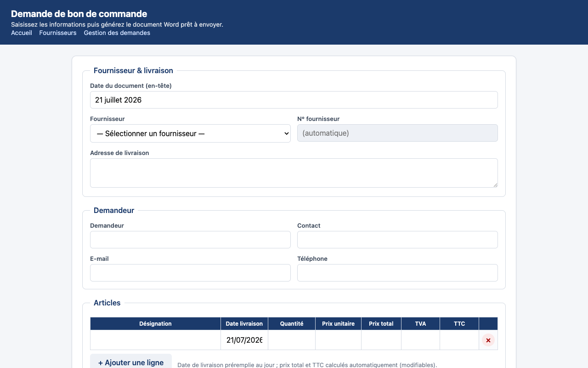Click the Date de livraison préremplie hint text
588x368 pixels.
(307, 365)
